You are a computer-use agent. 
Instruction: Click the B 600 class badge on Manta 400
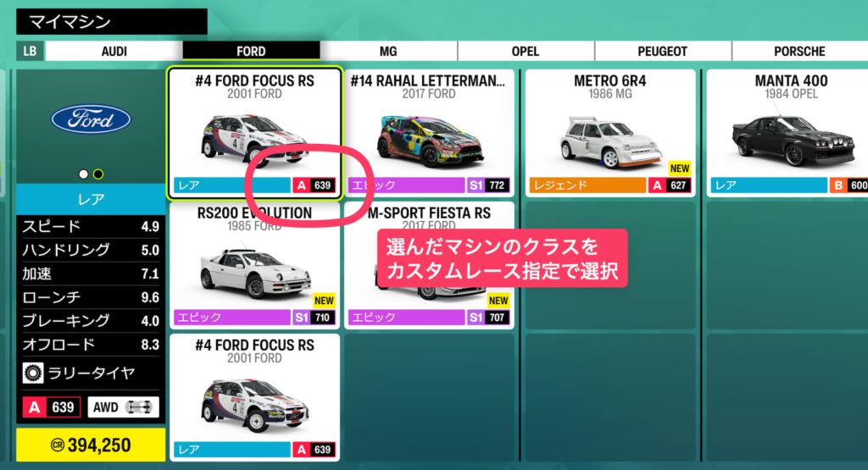tap(849, 185)
